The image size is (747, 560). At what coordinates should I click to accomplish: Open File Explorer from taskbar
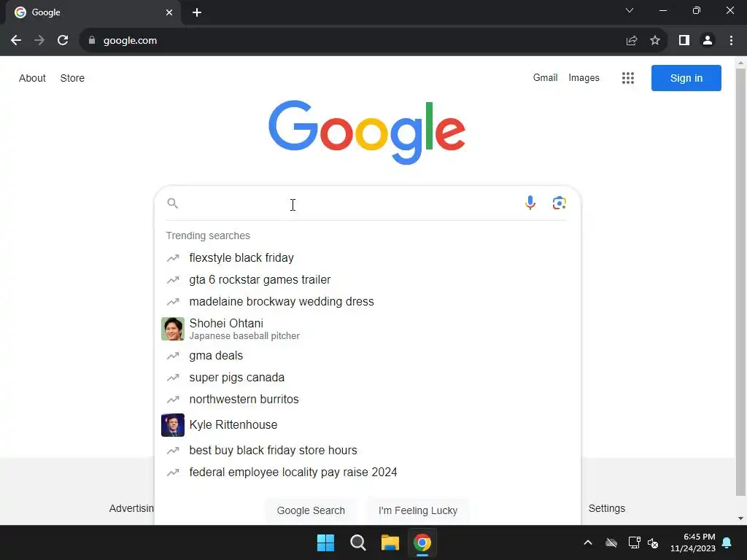[390, 542]
